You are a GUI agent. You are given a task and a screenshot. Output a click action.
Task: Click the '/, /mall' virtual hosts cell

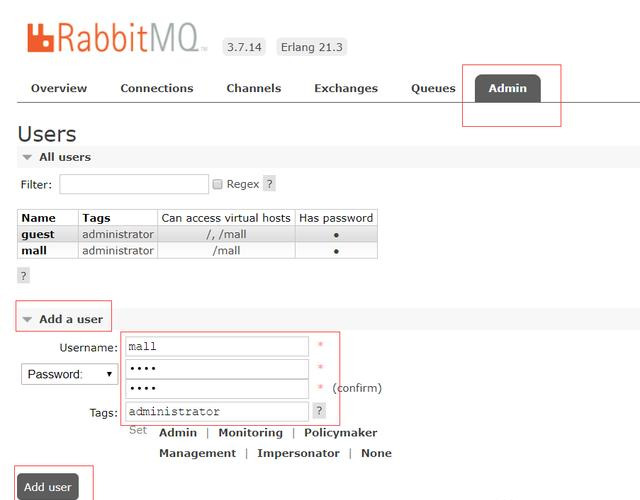(x=226, y=234)
